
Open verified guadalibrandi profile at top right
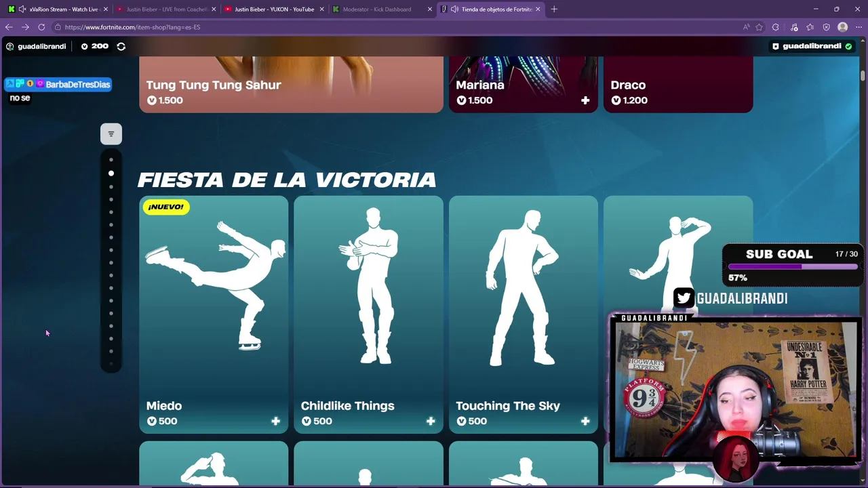(812, 46)
